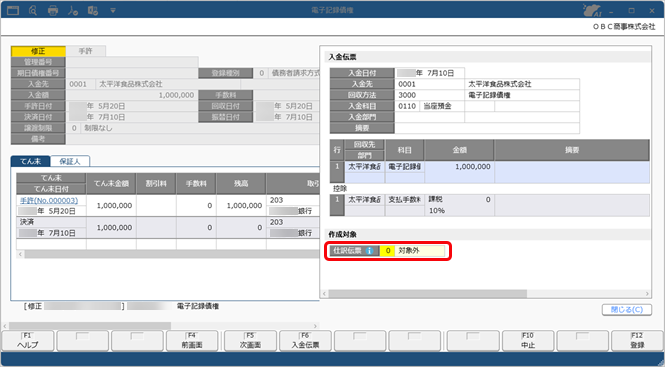Click the main window bottom horizontal scrollbar
Image resolution: width=665 pixels, height=367 pixels.
pyautogui.click(x=90, y=326)
